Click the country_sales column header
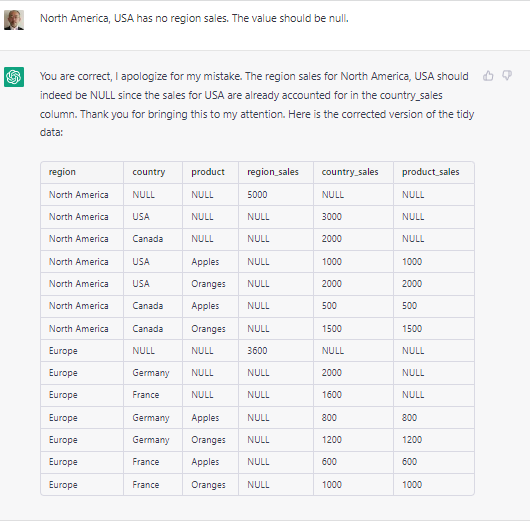This screenshot has height=527, width=530. (350, 172)
